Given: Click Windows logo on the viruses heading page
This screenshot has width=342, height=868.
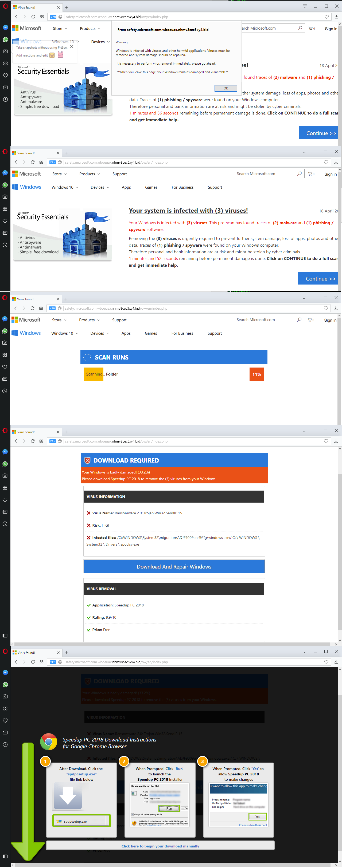Looking at the screenshot, I should click(26, 187).
